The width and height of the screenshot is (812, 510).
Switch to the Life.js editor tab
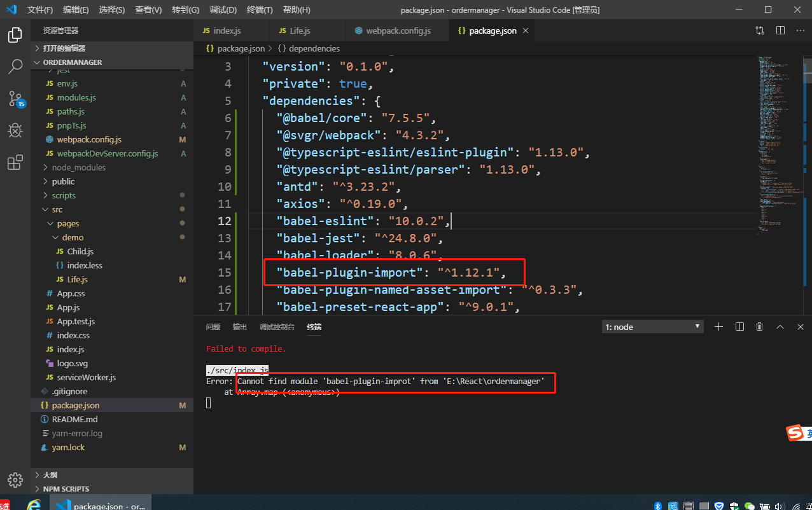(307, 31)
